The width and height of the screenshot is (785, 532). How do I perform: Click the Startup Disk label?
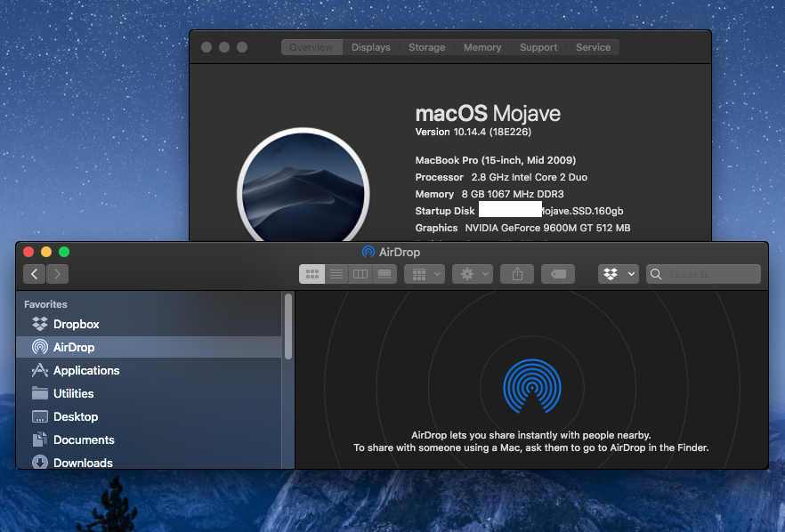click(x=445, y=211)
